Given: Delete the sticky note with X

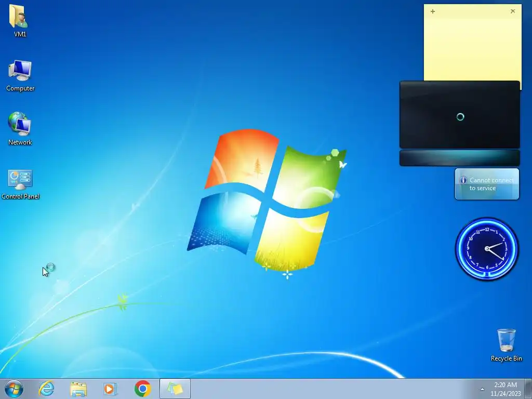Looking at the screenshot, I should [x=513, y=11].
